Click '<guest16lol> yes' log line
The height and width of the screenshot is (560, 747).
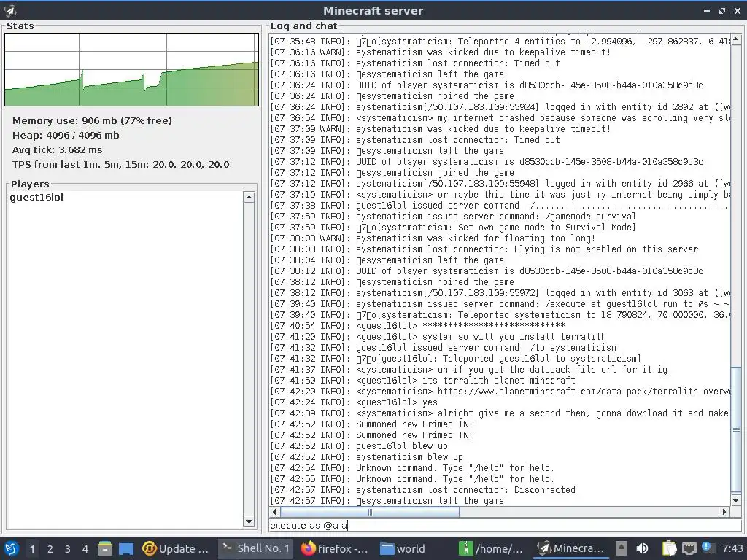pos(354,402)
